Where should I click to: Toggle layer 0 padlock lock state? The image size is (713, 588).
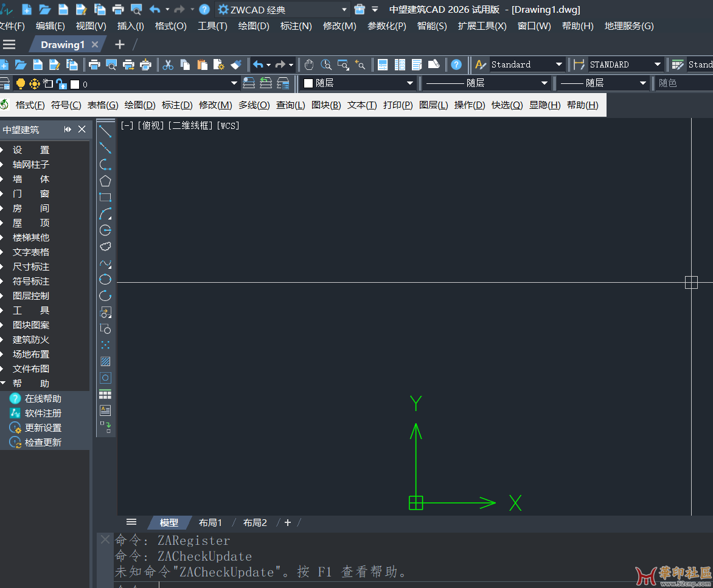click(61, 84)
